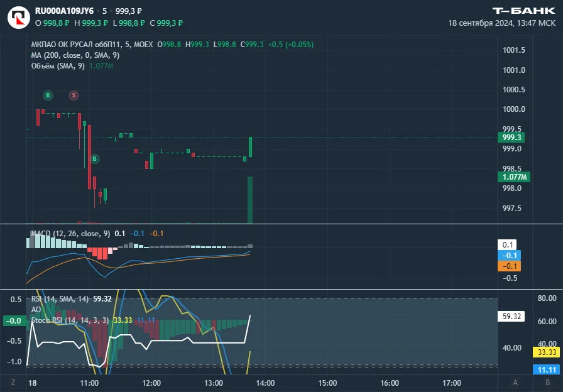Select the Объём (SMA, 9) indicator legend
This screenshot has width=563, height=392.
pos(58,66)
